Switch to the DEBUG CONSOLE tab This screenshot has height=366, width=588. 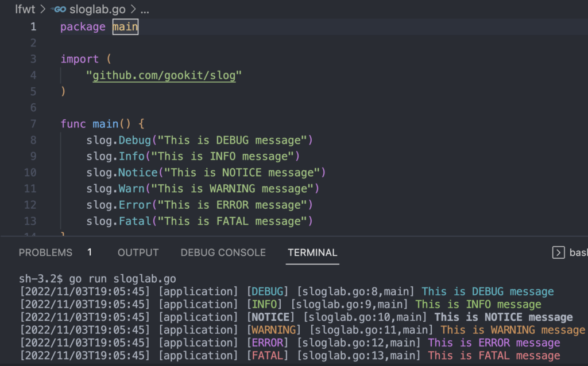click(x=223, y=252)
